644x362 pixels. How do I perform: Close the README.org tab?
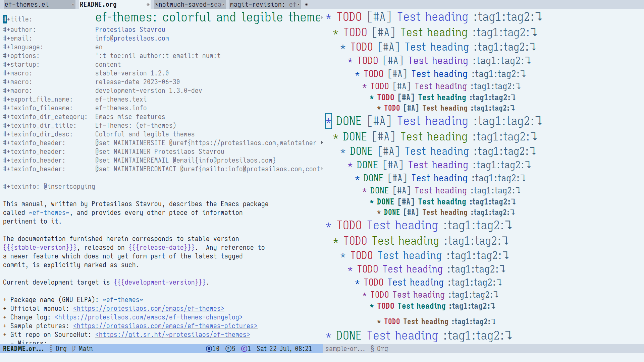(148, 5)
